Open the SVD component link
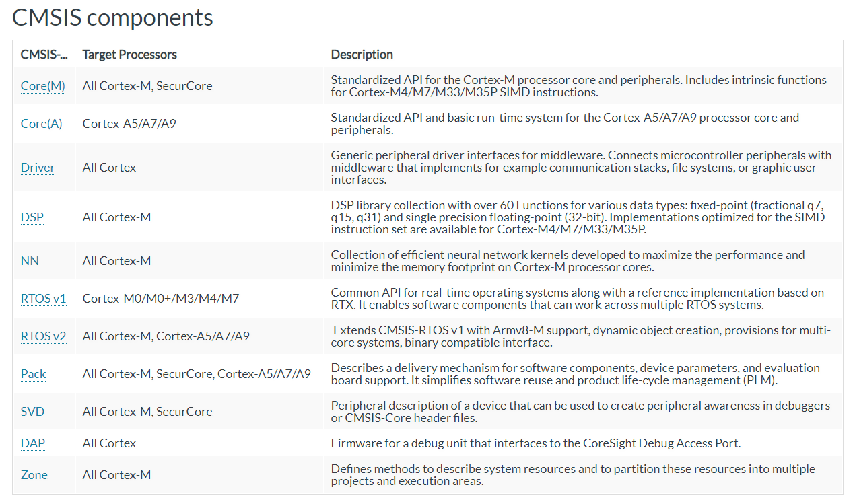Screen dimensions: 855x504 (32, 411)
